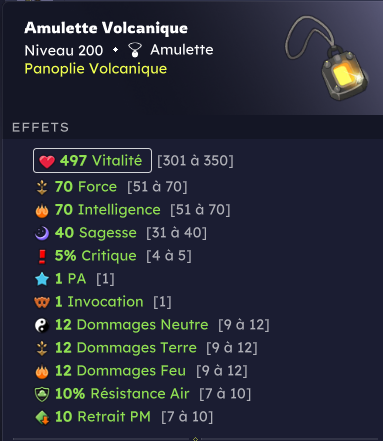Click the purple moon Sagesse icon
Viewport: 383px width, 441px height.
tap(42, 233)
